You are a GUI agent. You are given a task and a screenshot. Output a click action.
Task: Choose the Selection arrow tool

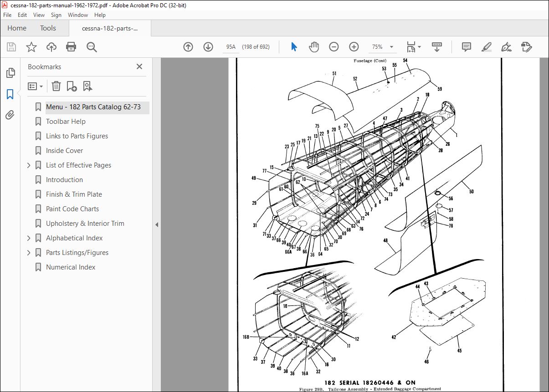pos(294,47)
